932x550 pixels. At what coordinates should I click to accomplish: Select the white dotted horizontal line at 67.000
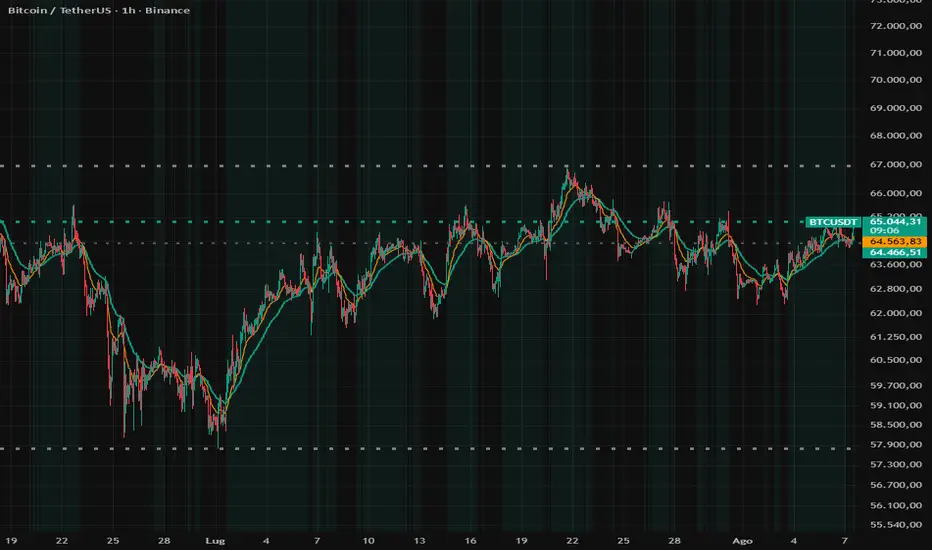(x=426, y=166)
